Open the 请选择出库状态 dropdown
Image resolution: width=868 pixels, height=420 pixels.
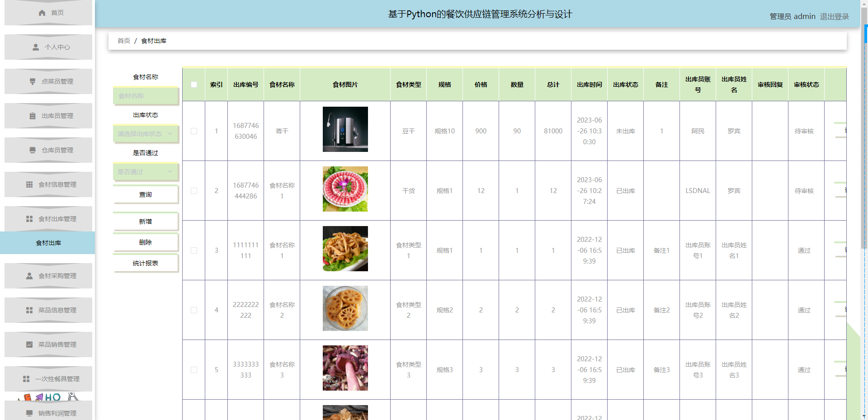146,134
